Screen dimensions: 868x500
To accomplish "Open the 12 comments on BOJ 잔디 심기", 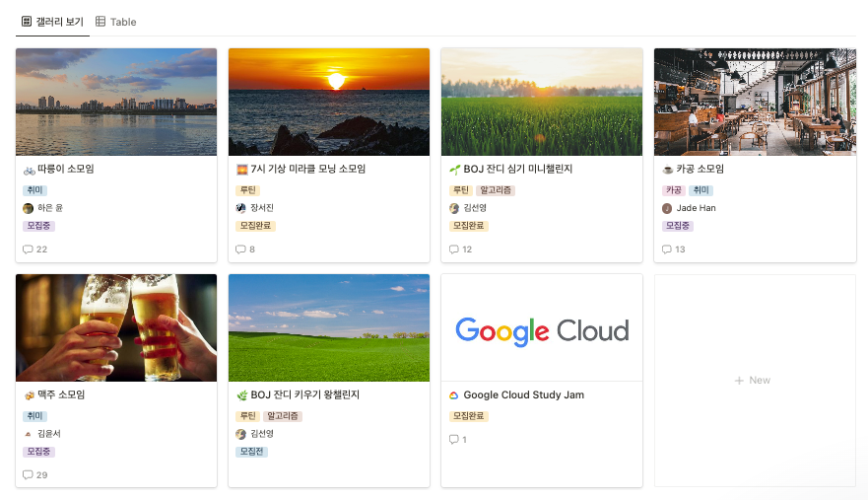I will (x=460, y=250).
